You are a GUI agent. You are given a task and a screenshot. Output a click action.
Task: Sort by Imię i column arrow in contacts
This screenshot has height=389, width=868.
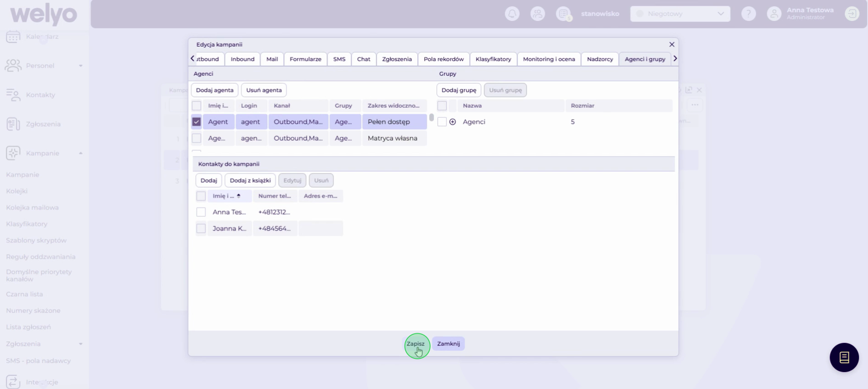pos(239,196)
